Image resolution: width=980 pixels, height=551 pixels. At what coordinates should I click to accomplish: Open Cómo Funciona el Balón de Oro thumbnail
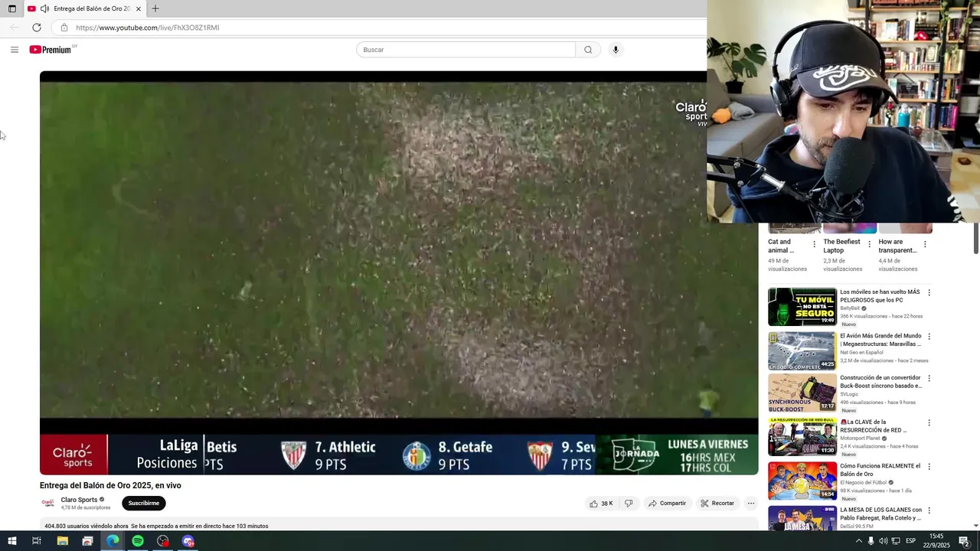pyautogui.click(x=802, y=481)
